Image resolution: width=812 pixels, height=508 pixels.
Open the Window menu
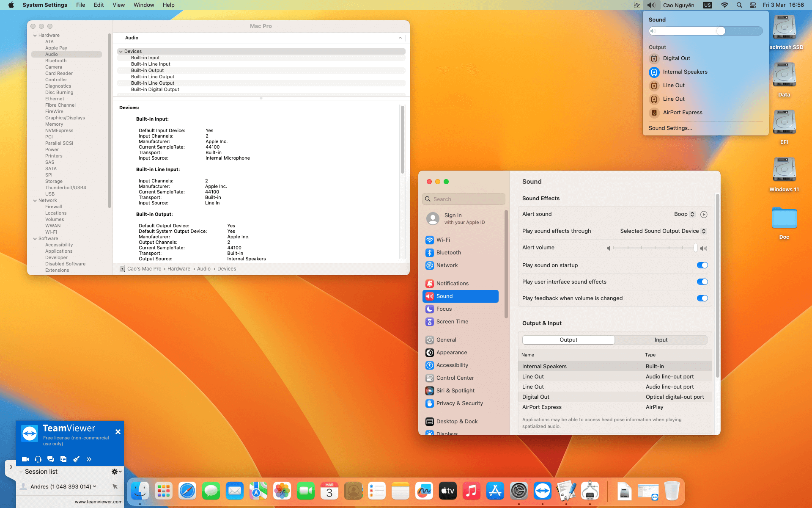tap(144, 5)
